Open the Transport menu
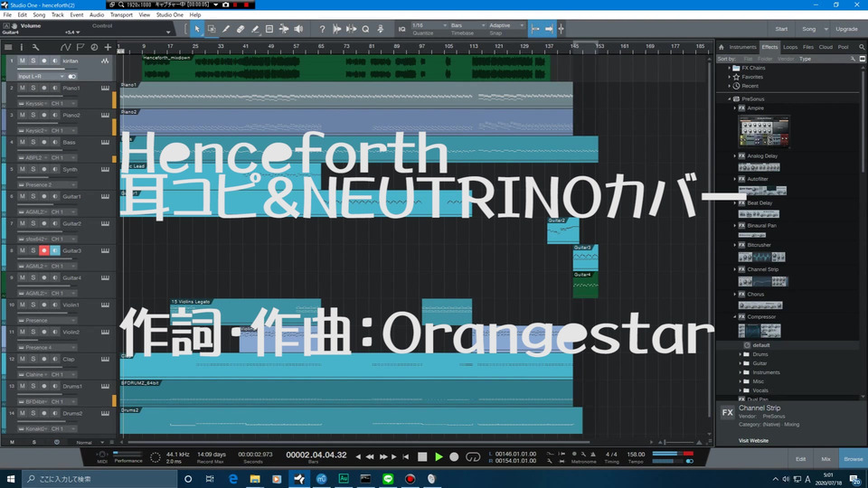Image resolution: width=868 pixels, height=488 pixels. pos(121,15)
